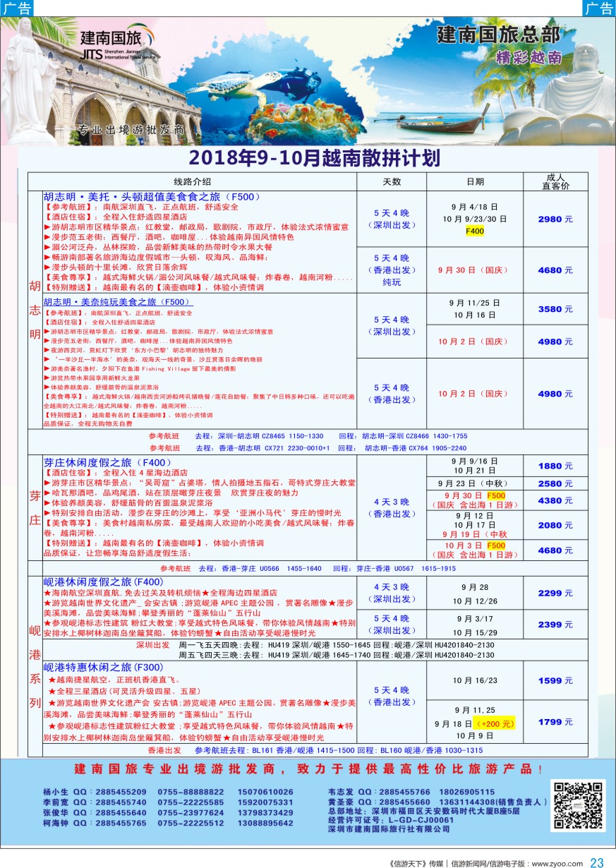Click the 天数 column header
The image size is (616, 868).
[391, 181]
